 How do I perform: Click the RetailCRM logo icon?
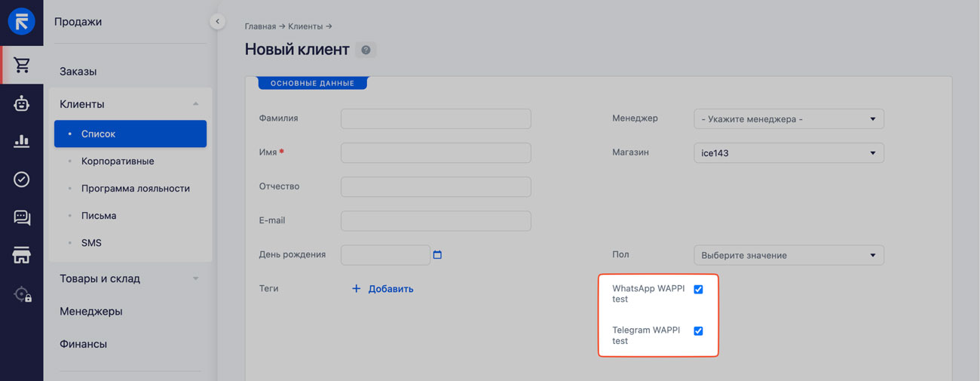tap(21, 21)
